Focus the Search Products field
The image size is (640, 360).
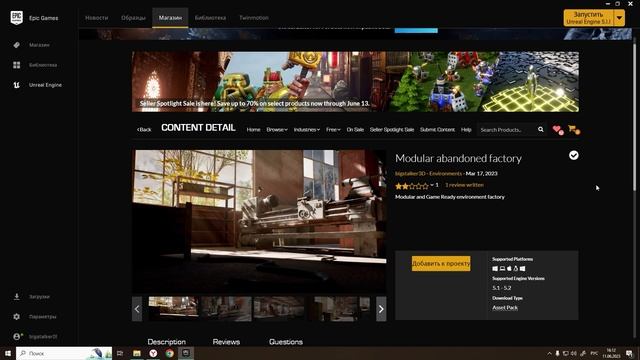tap(506, 129)
